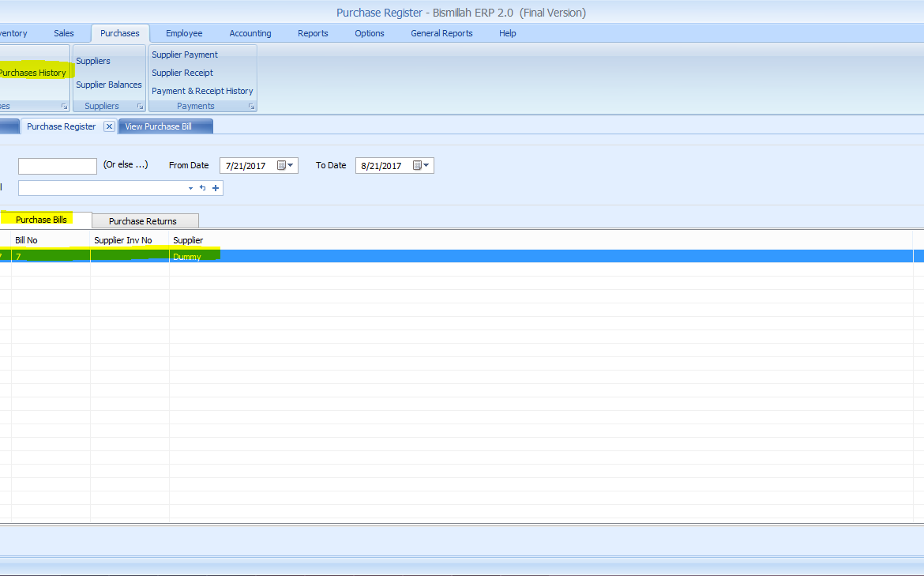Click Supplier Balances in the ribbon
Image resolution: width=924 pixels, height=576 pixels.
[109, 85]
